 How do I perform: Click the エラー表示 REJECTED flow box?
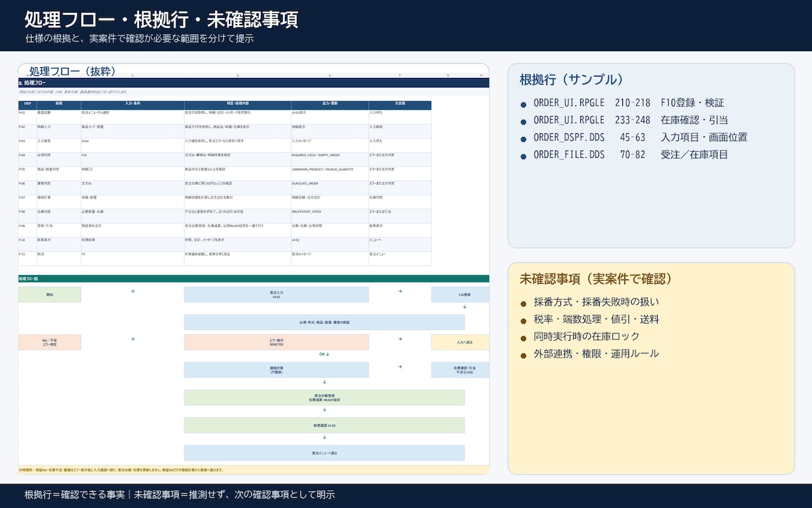tap(276, 342)
